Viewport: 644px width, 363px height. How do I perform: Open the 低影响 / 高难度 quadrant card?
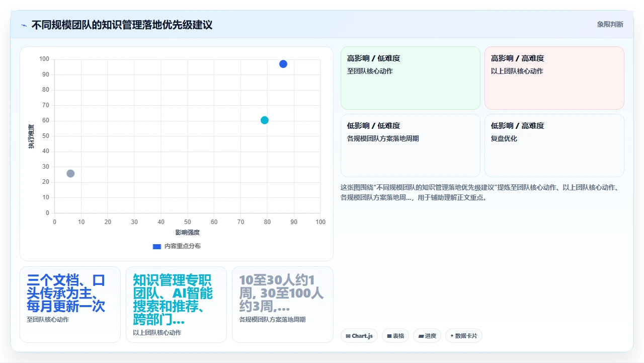(x=554, y=146)
